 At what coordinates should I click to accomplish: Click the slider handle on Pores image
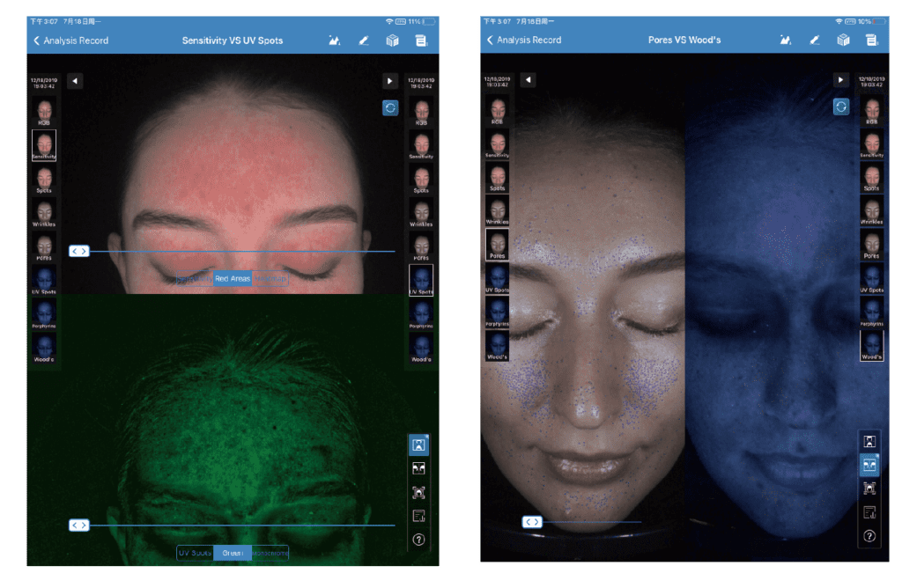click(532, 522)
